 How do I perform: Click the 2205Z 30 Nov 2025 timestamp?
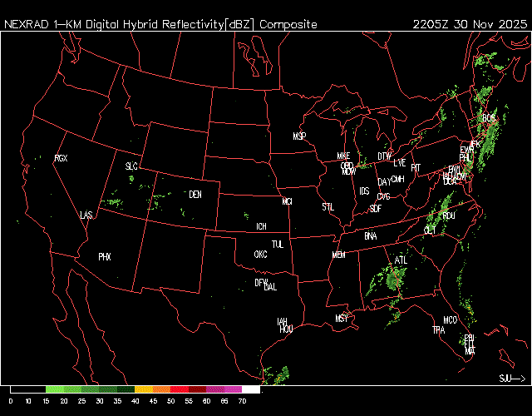pyautogui.click(x=470, y=24)
